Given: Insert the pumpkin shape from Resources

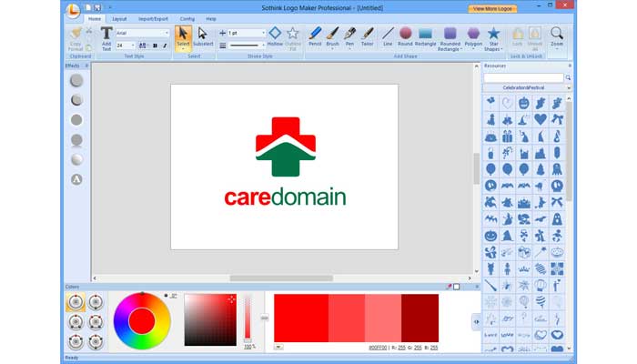Looking at the screenshot, I should click(524, 103).
